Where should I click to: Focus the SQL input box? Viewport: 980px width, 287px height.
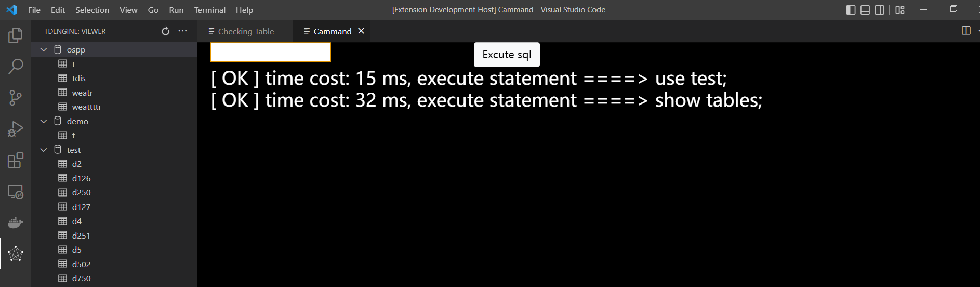point(270,52)
